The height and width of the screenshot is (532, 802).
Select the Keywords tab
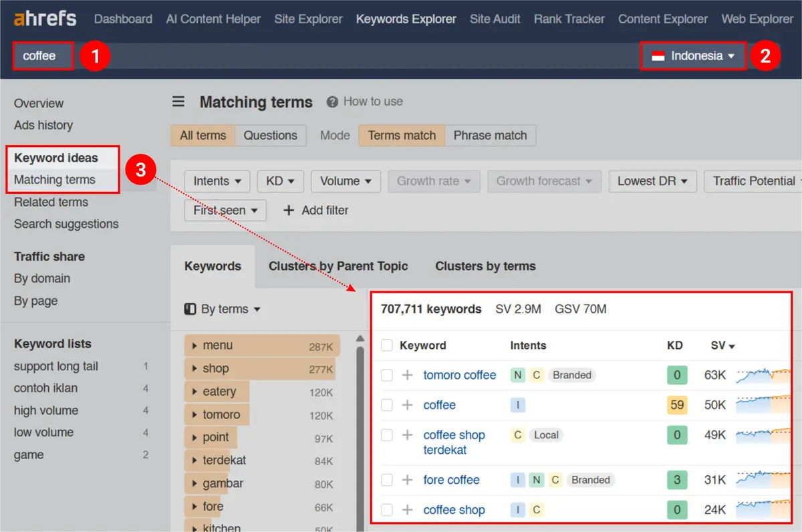click(213, 266)
